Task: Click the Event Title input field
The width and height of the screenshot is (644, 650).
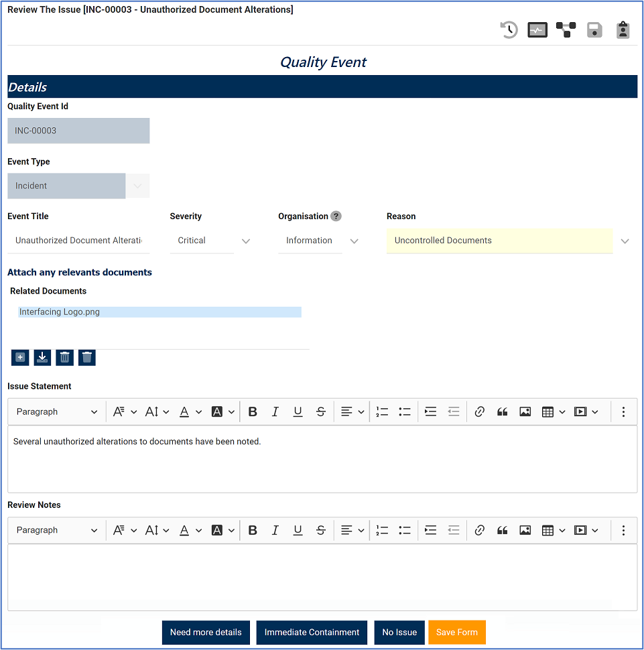Action: (x=78, y=241)
